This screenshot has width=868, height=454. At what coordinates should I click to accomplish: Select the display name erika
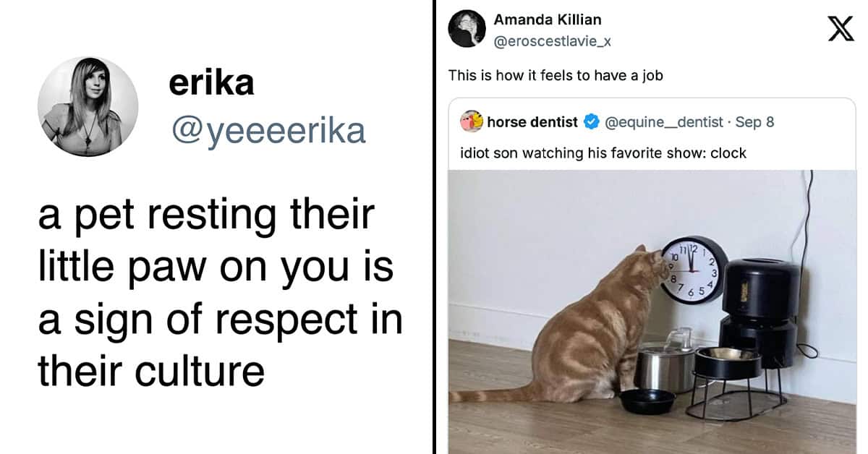pyautogui.click(x=211, y=83)
